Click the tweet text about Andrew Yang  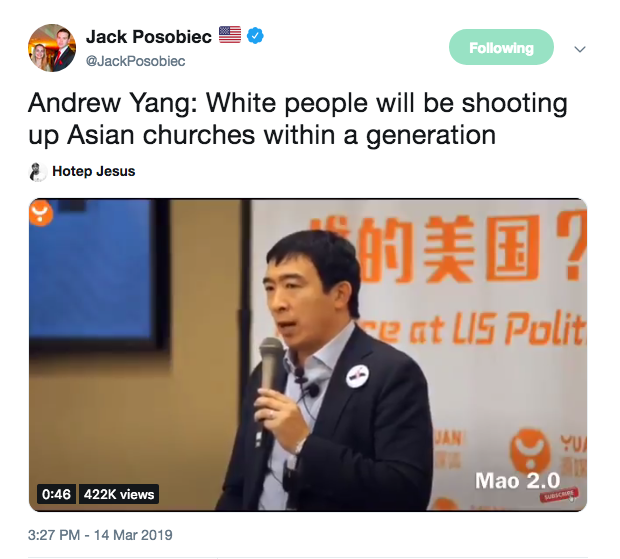[298, 119]
